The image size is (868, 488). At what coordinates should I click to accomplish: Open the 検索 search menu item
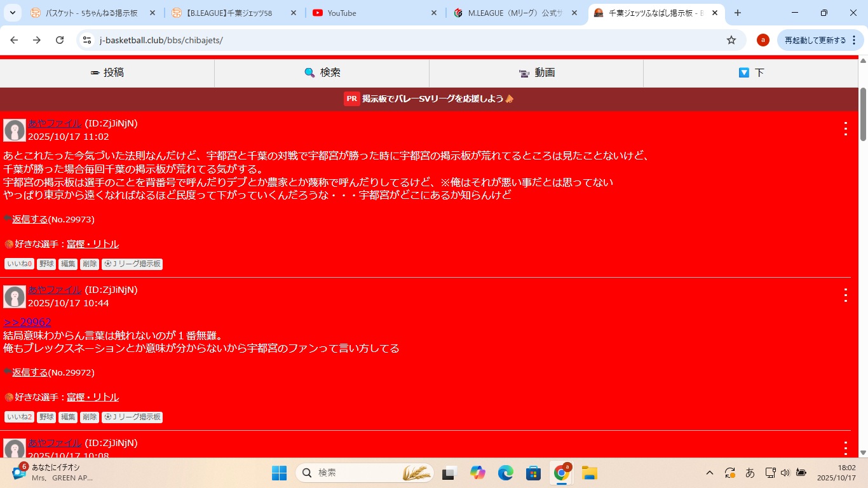pyautogui.click(x=322, y=73)
